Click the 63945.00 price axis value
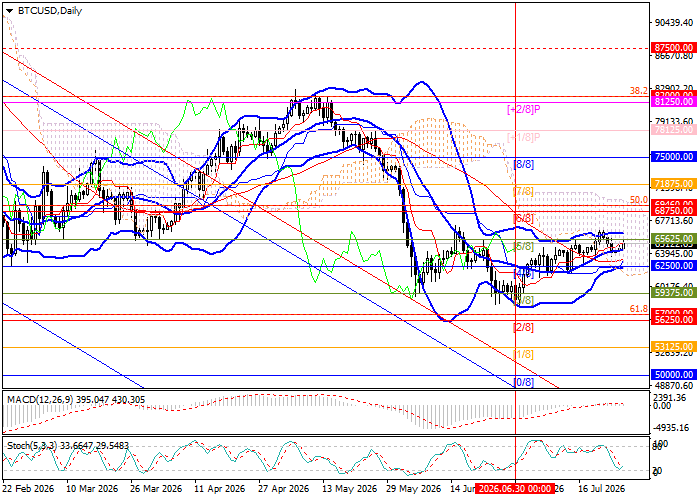 coord(674,254)
